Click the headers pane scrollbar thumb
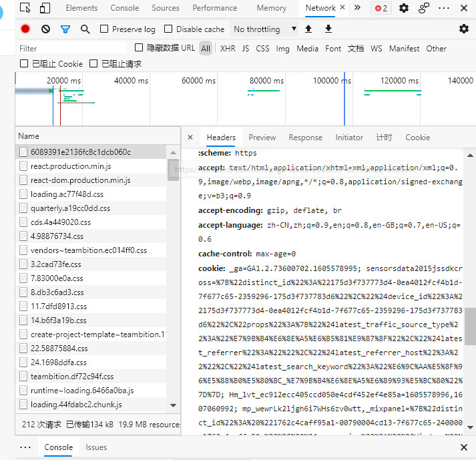This screenshot has width=476, height=460. point(470,326)
